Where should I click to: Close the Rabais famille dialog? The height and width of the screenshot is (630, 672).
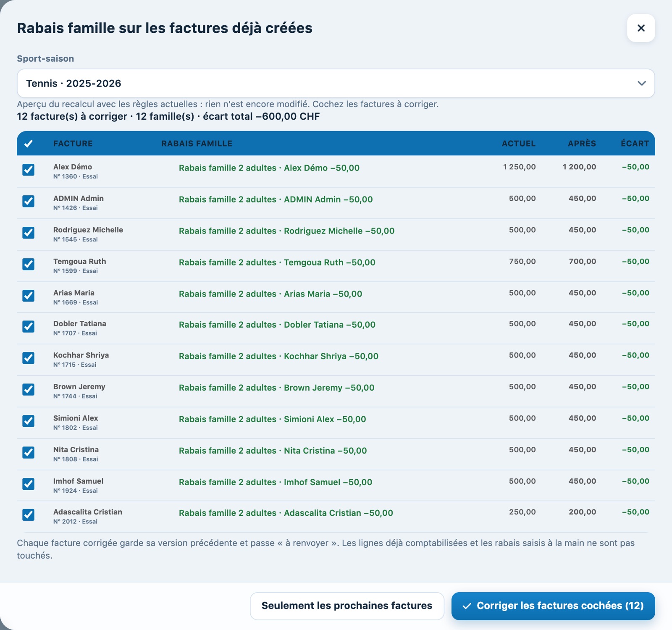pyautogui.click(x=641, y=28)
